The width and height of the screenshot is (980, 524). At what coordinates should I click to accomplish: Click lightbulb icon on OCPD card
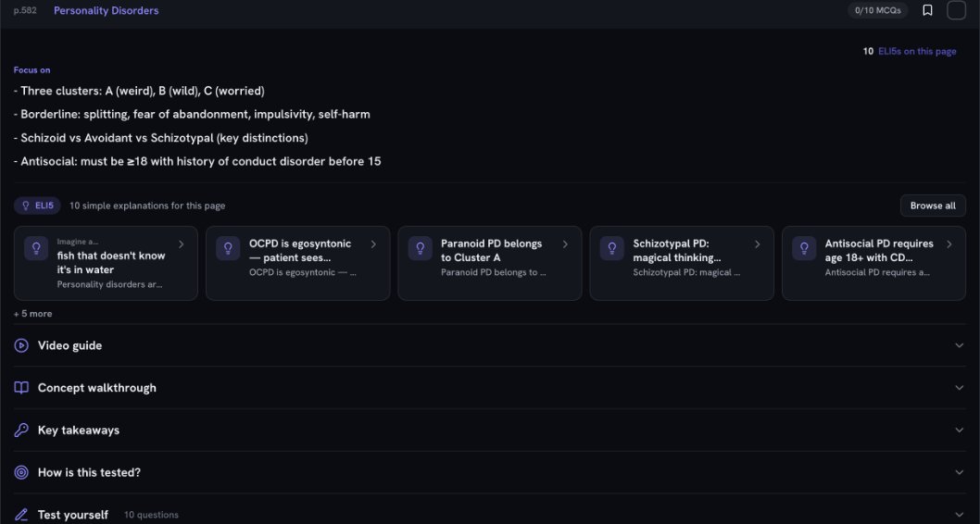click(228, 248)
